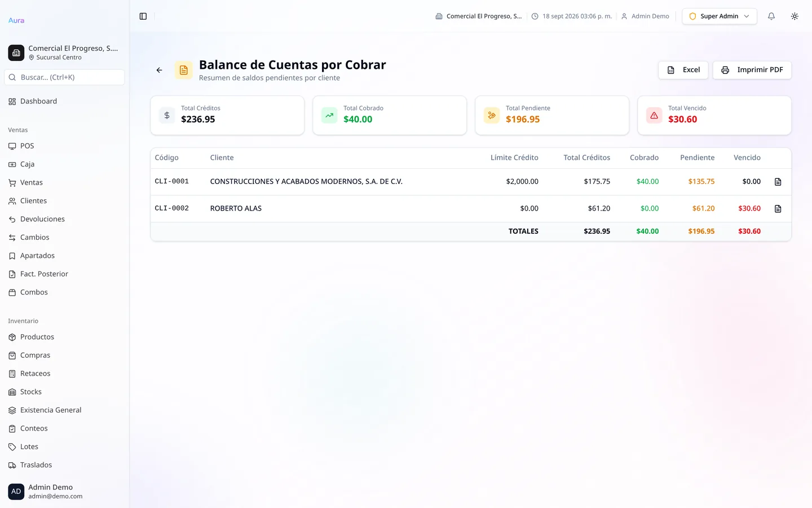The height and width of the screenshot is (508, 812).
Task: Go back using the arrow icon
Action: coord(160,70)
